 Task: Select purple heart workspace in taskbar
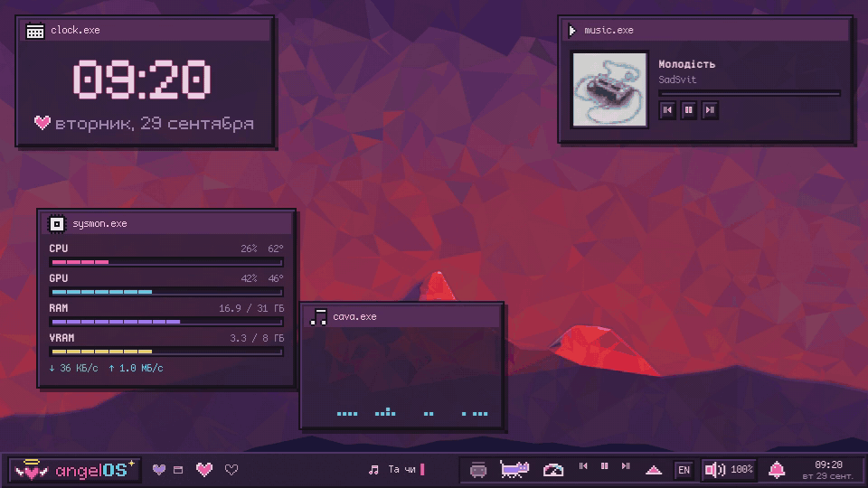[x=159, y=470]
